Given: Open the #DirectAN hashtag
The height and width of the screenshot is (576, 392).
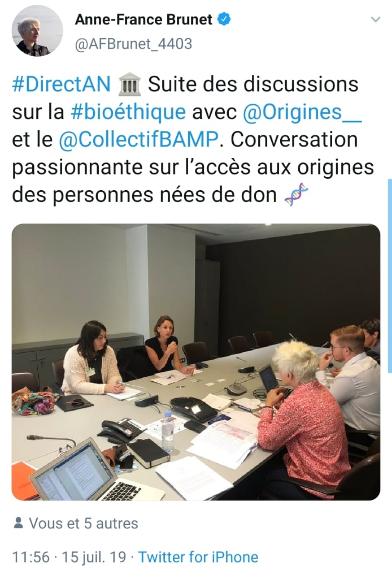Looking at the screenshot, I should pyautogui.click(x=61, y=84).
